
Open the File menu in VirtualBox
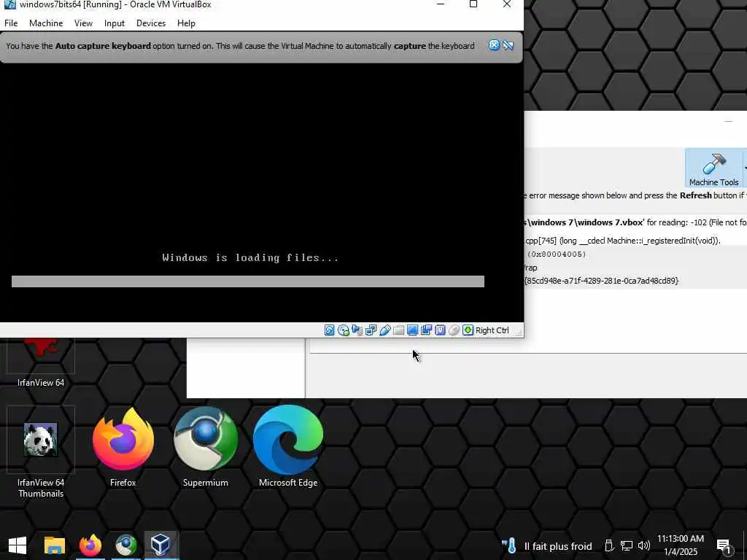click(x=11, y=23)
